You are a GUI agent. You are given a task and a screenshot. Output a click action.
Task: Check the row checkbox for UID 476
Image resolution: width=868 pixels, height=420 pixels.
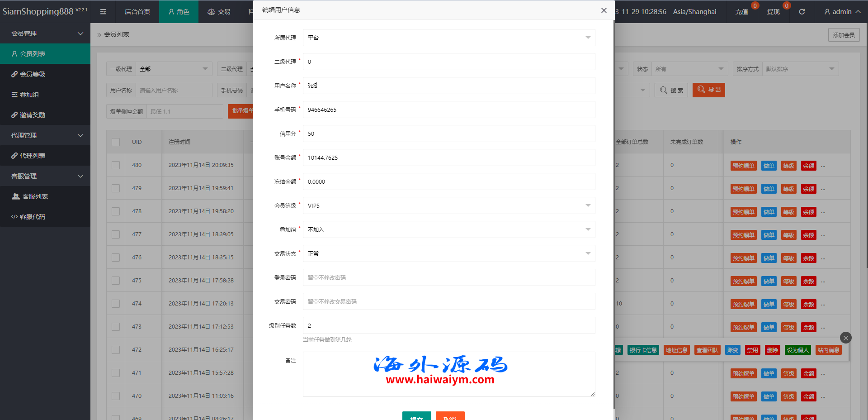click(x=116, y=258)
